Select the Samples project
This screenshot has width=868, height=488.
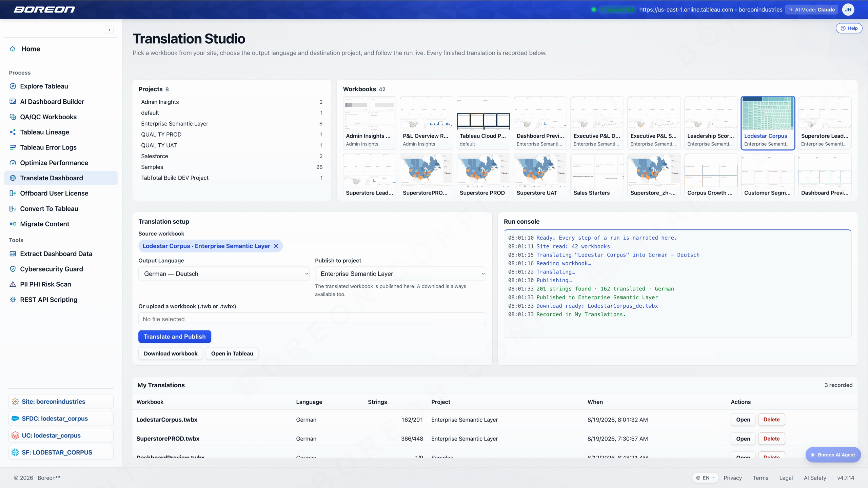pos(232,167)
